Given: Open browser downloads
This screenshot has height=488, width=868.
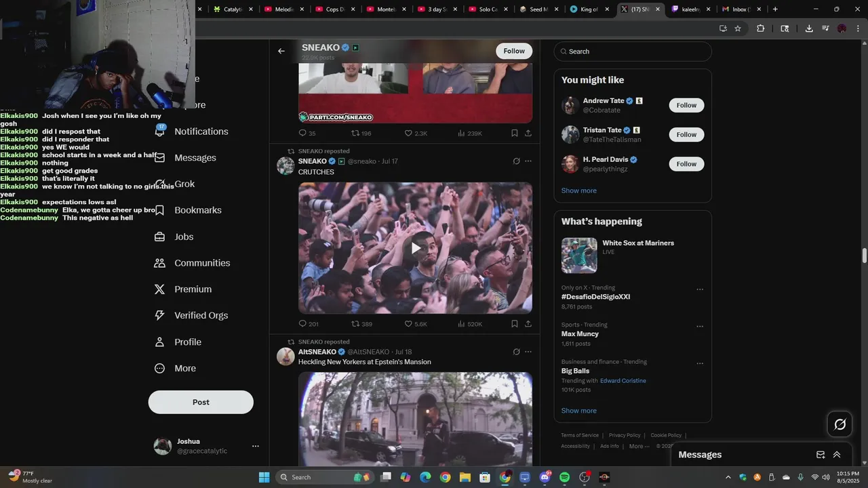Looking at the screenshot, I should click(809, 28).
